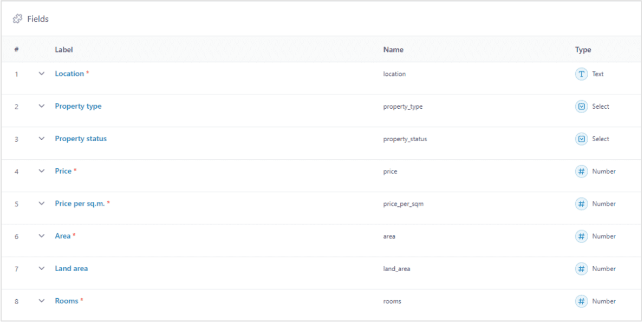
Task: Expand the Price field row
Action: click(x=42, y=171)
